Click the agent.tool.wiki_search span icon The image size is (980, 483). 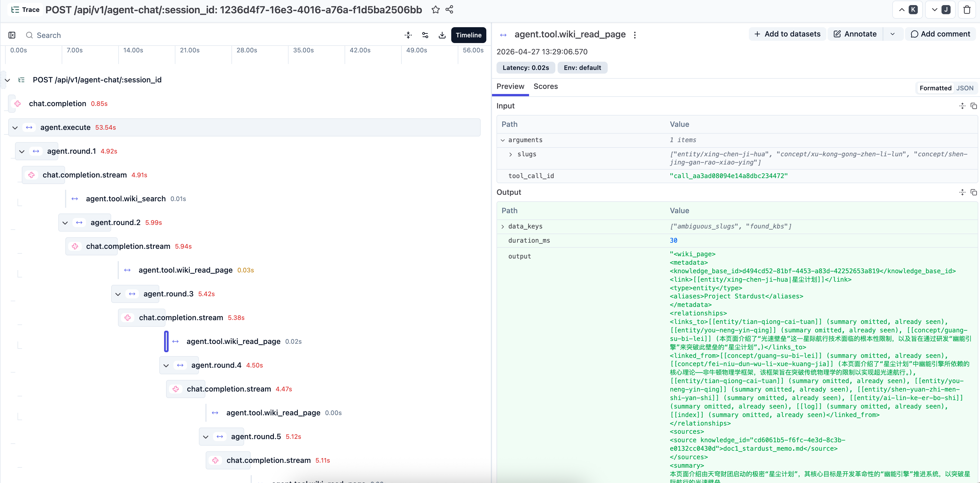(x=75, y=199)
